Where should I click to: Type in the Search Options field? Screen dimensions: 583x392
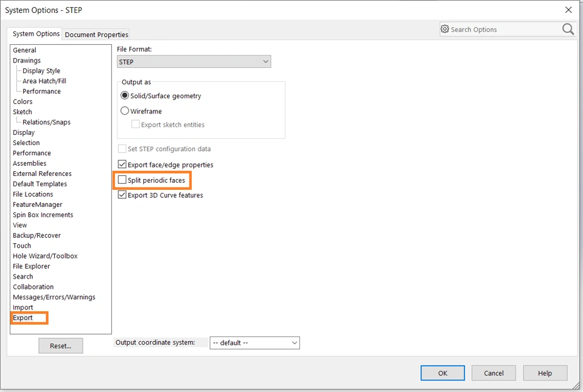click(x=504, y=29)
